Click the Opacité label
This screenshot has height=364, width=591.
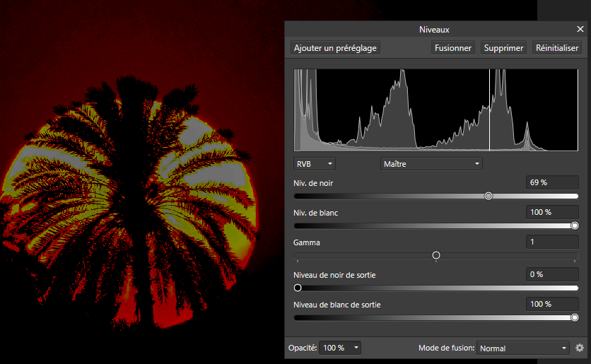[x=303, y=348]
